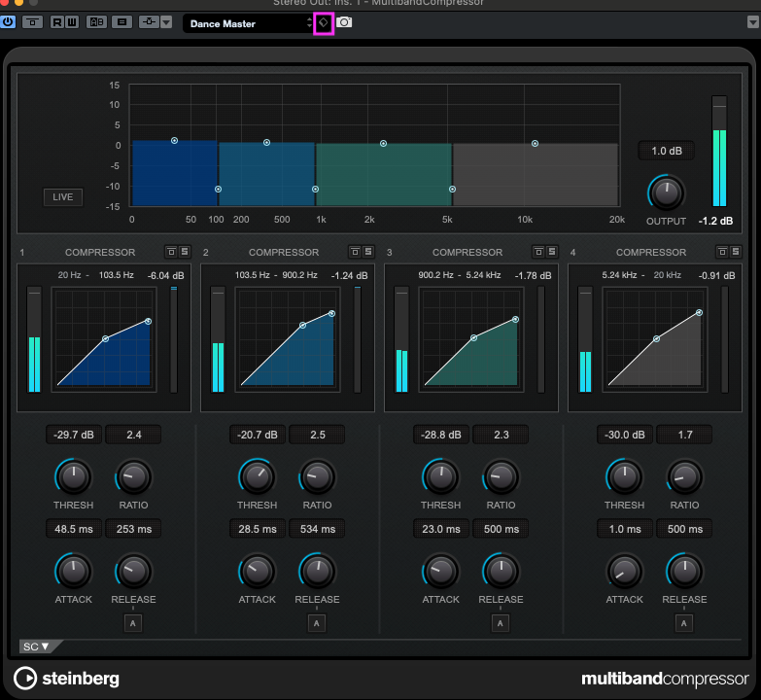Click band 2 frequency value 900.2 Hz

[x=300, y=275]
